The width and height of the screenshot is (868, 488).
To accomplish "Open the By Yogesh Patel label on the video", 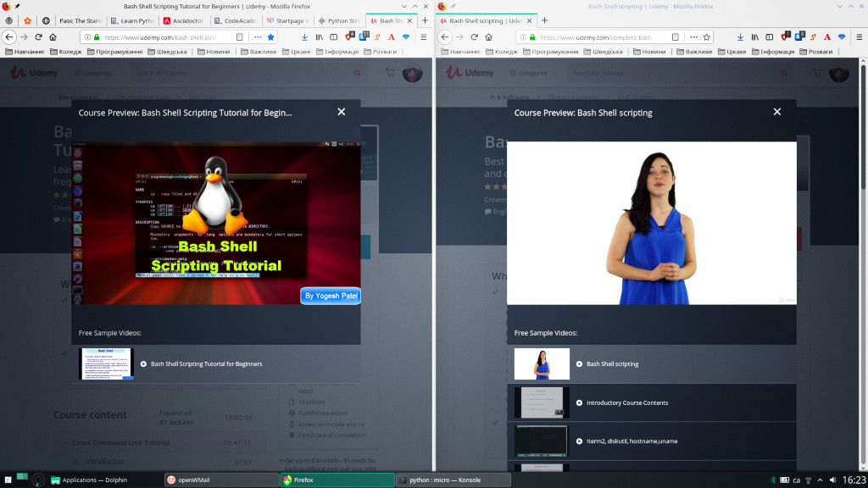I will 331,296.
